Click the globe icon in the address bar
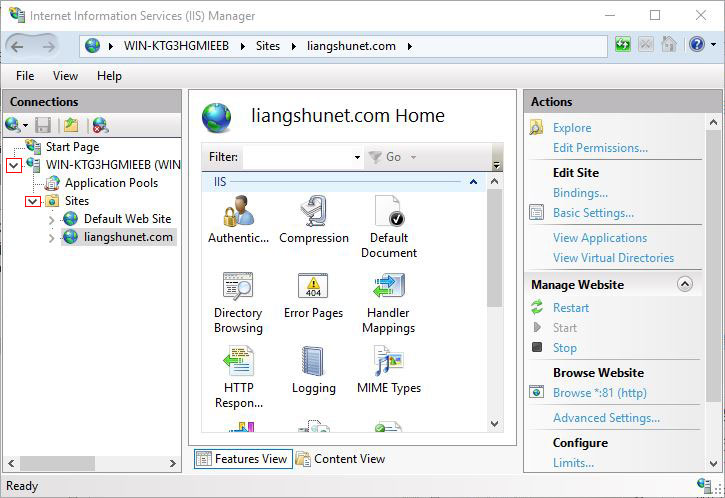Viewport: 725px width, 498px height. (92, 46)
